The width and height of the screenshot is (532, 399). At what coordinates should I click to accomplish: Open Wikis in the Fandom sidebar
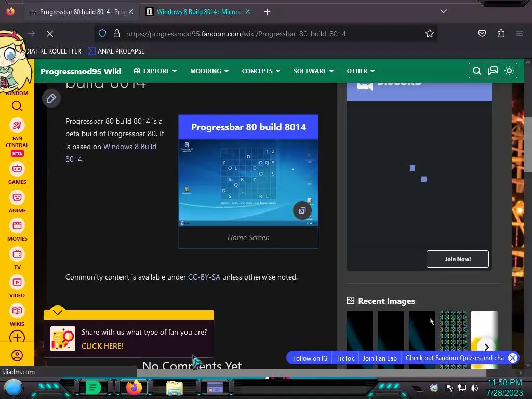click(x=17, y=316)
